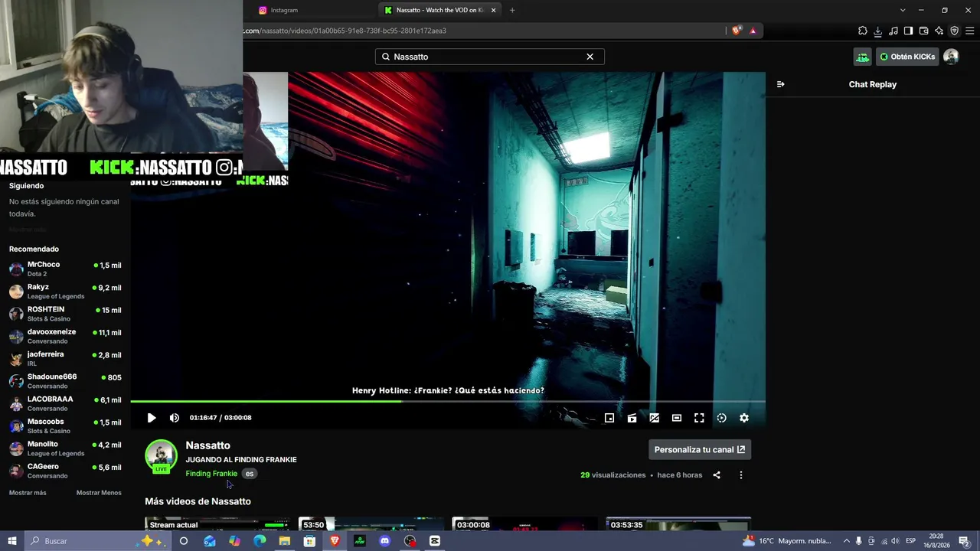This screenshot has height=551, width=980.
Task: Enter fullscreen video mode
Action: pyautogui.click(x=699, y=418)
